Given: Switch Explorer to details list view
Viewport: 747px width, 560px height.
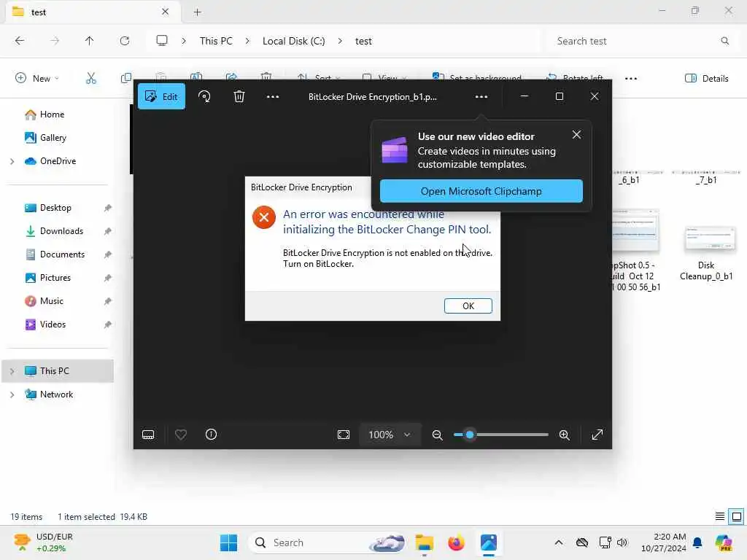Looking at the screenshot, I should pyautogui.click(x=720, y=517).
